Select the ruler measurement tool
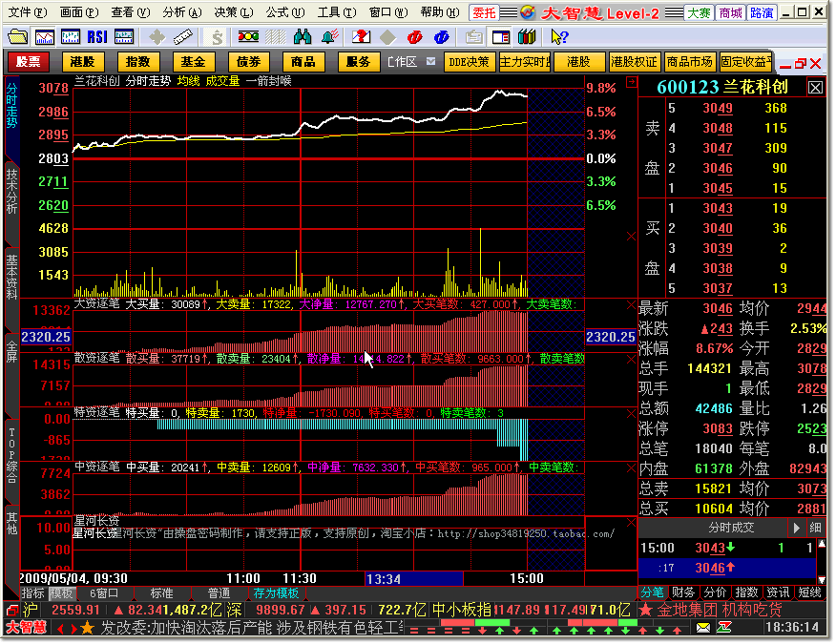Viewport: 836px width, 644px height. pos(183,37)
